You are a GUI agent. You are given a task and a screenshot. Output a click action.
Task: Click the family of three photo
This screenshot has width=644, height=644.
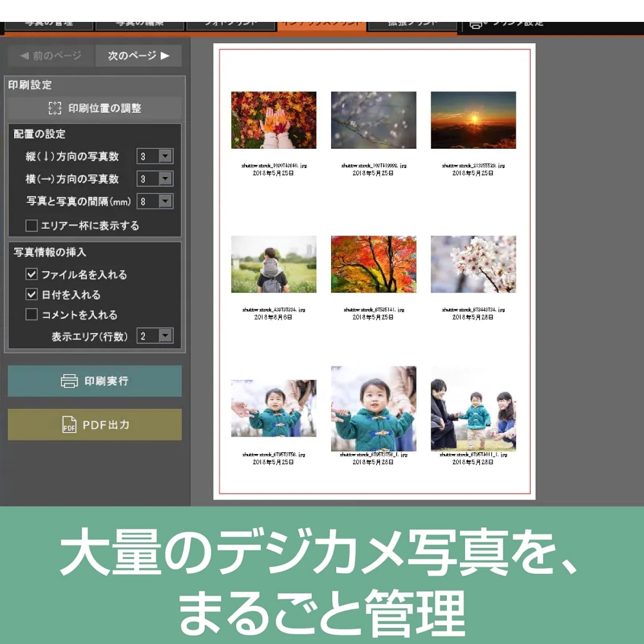click(473, 409)
